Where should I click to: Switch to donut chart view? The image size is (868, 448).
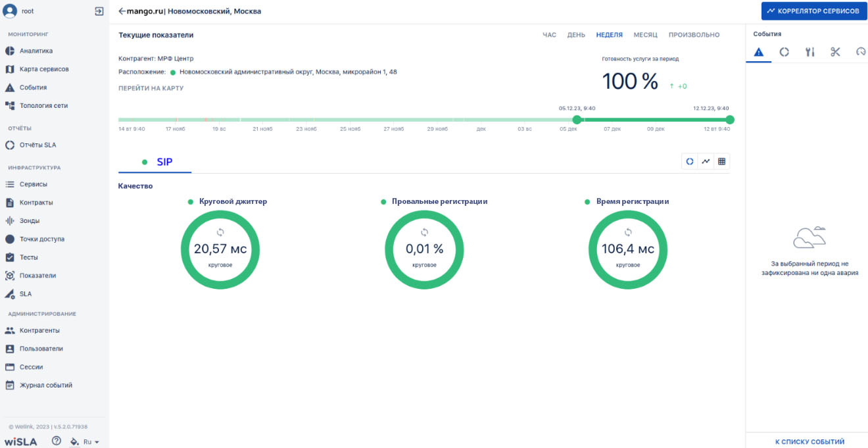690,161
